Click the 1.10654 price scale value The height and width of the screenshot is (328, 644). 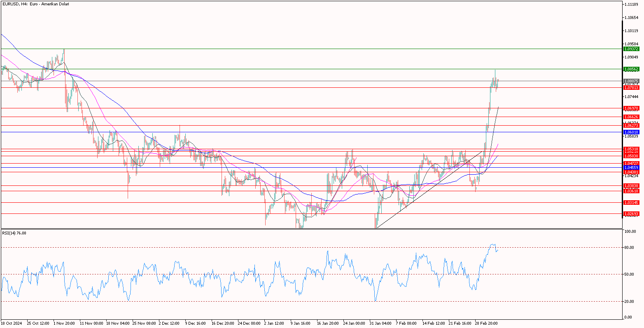(631, 17)
